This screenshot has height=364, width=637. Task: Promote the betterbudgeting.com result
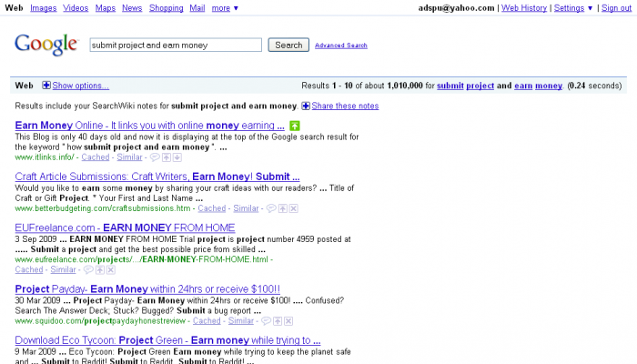pyautogui.click(x=283, y=208)
